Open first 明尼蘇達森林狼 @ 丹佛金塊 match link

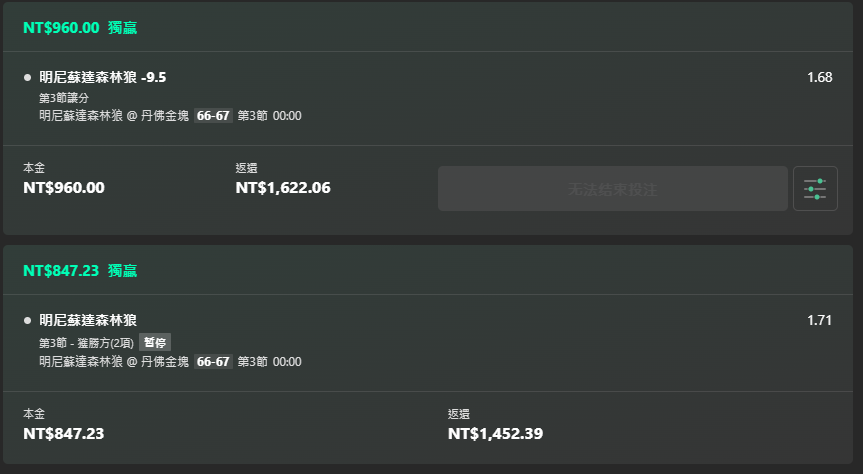pyautogui.click(x=114, y=116)
